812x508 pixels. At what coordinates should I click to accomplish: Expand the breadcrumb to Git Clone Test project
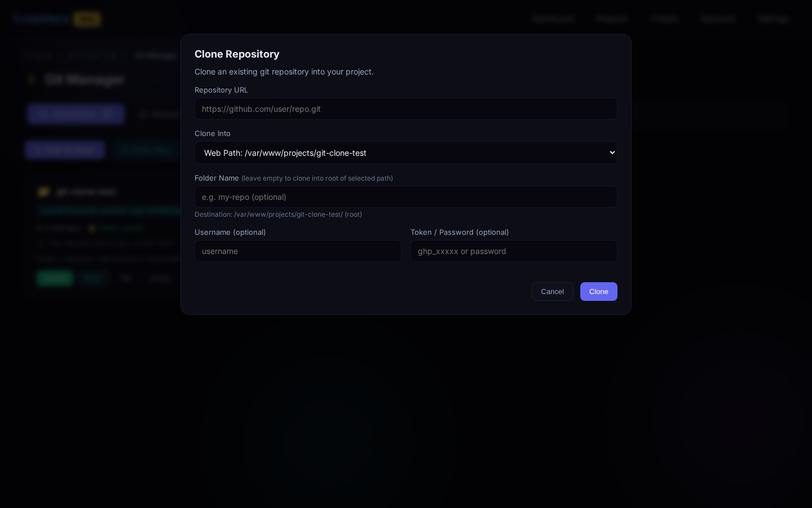(93, 55)
